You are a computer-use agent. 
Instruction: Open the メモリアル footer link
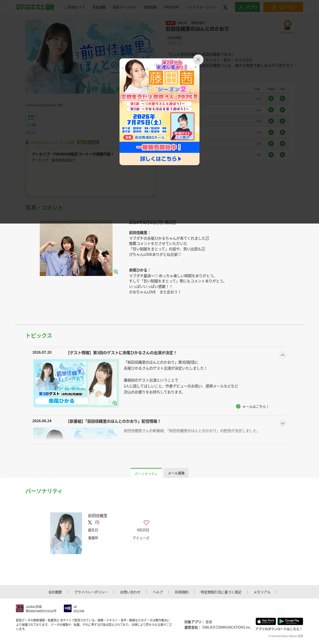pos(262,592)
